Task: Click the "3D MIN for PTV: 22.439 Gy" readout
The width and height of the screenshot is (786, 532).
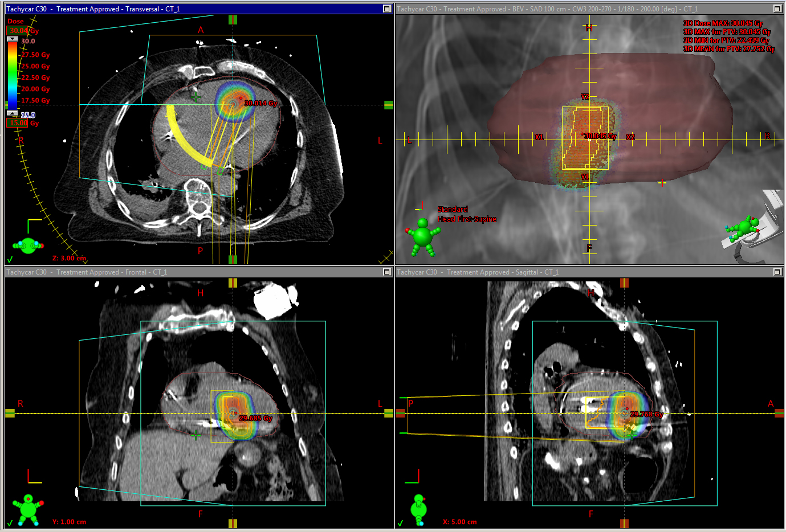Action: coord(726,40)
